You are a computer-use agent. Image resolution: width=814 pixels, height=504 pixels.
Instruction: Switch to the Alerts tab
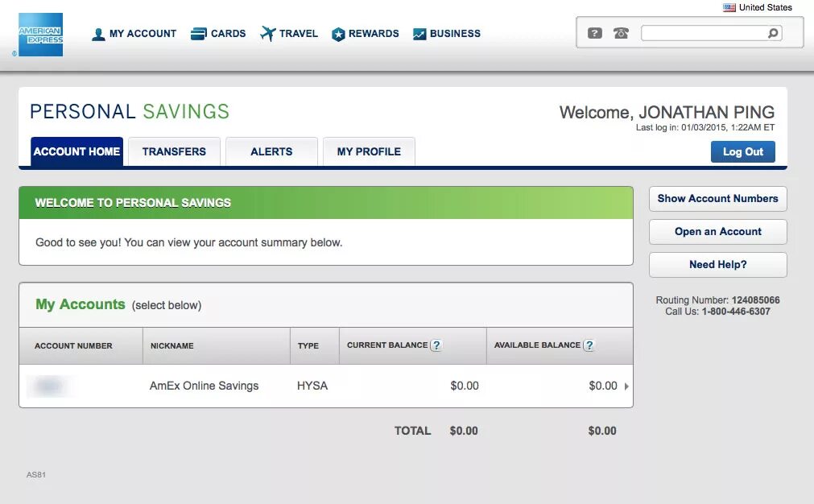point(271,151)
